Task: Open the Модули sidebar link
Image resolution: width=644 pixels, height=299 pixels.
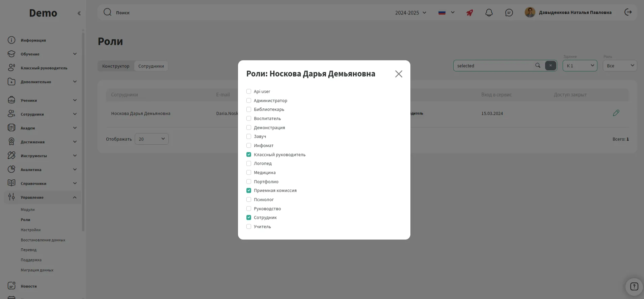Action: (28, 209)
